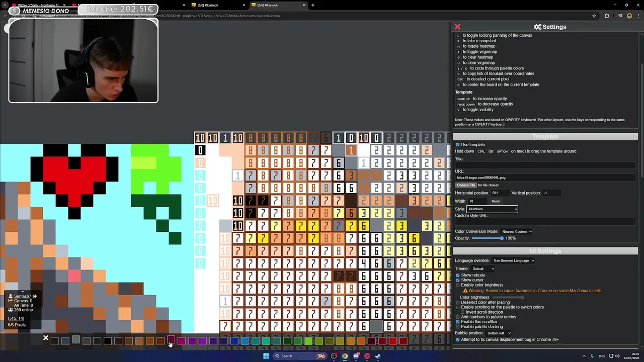Open a new browser tab with plus
The image size is (644, 362).
[313, 5]
